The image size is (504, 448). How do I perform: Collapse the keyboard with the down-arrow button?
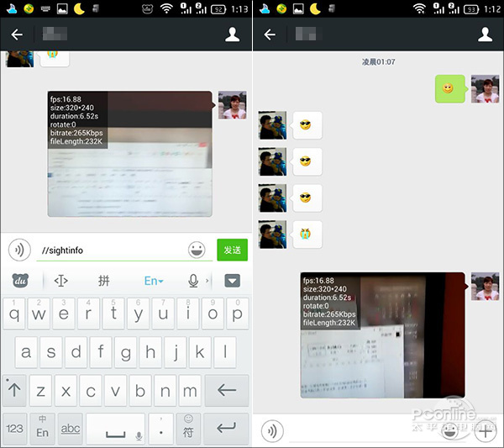click(232, 281)
